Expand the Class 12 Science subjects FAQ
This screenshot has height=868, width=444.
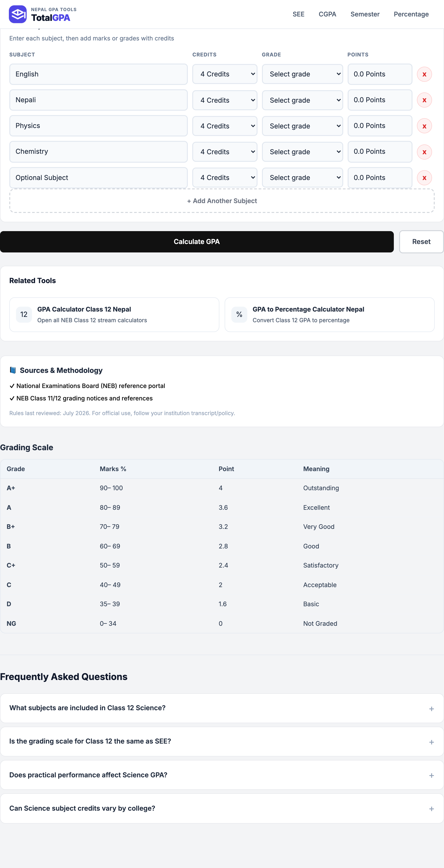pyautogui.click(x=222, y=708)
